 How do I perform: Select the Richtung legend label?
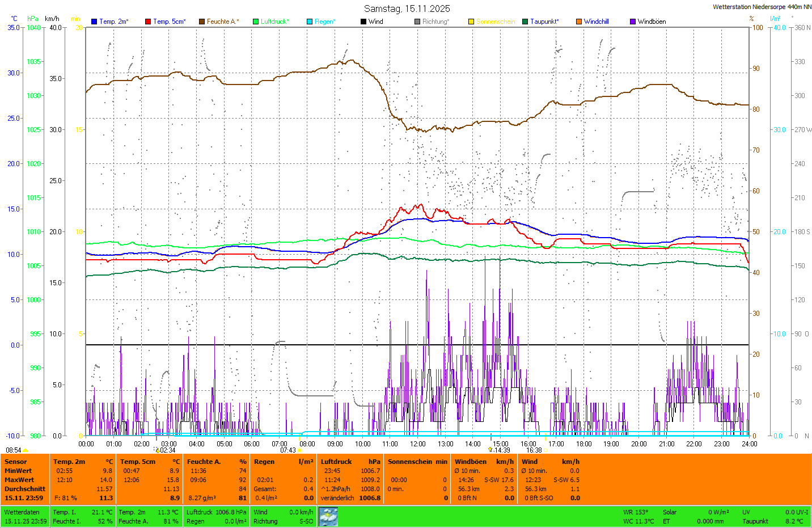click(x=435, y=22)
